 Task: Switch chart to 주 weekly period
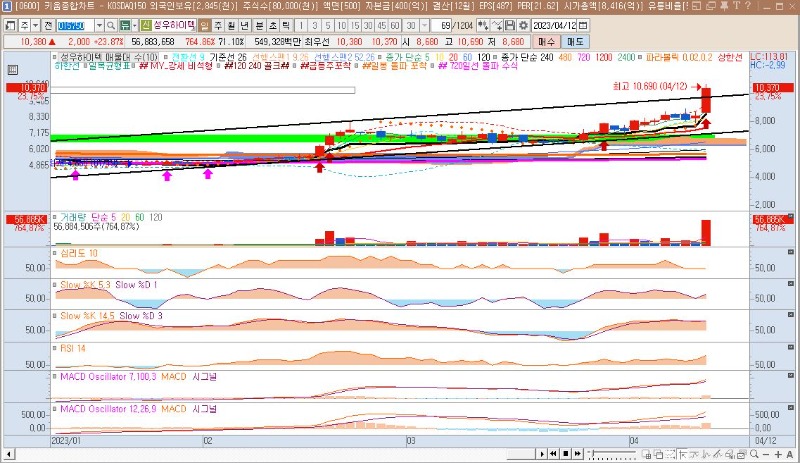coord(219,24)
